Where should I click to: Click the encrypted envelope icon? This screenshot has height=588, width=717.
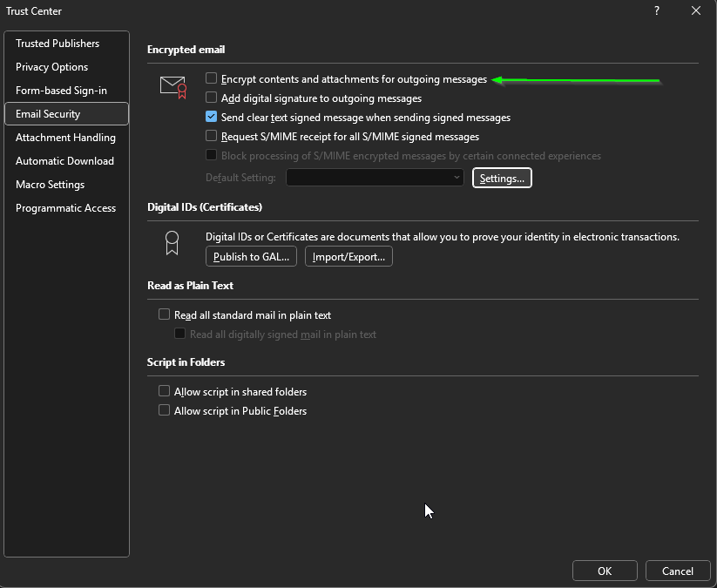pos(173,85)
